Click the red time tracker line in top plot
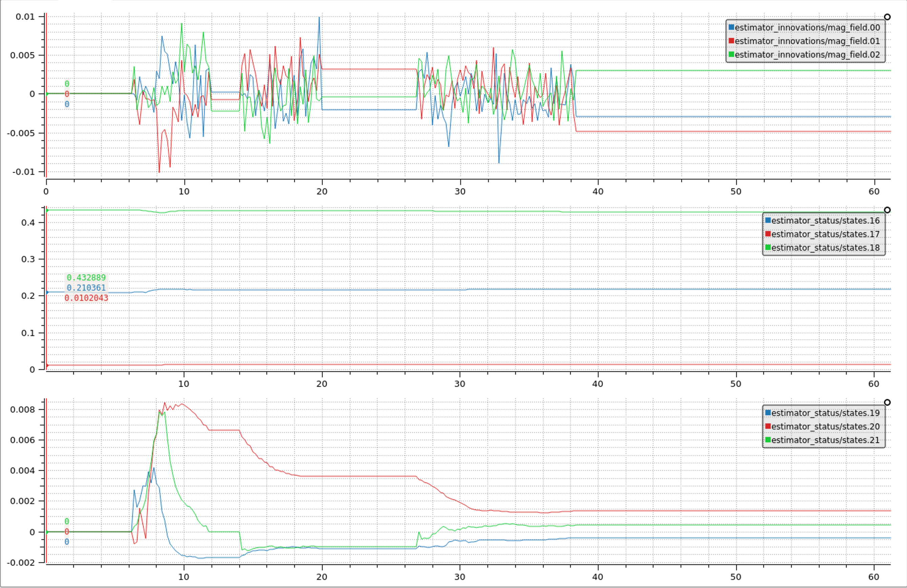 click(46, 95)
